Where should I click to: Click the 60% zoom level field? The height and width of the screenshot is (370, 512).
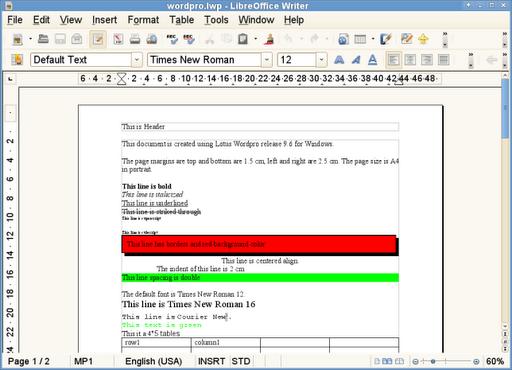(x=495, y=361)
